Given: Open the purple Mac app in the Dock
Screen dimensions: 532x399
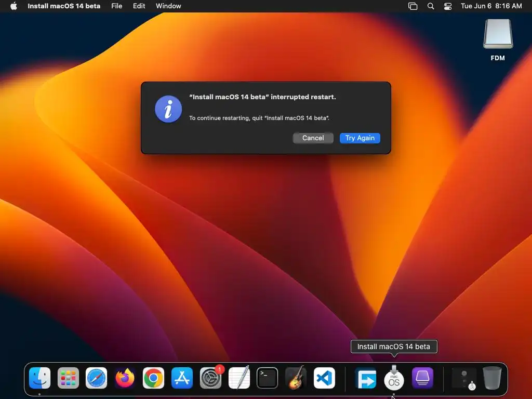Looking at the screenshot, I should (x=422, y=378).
